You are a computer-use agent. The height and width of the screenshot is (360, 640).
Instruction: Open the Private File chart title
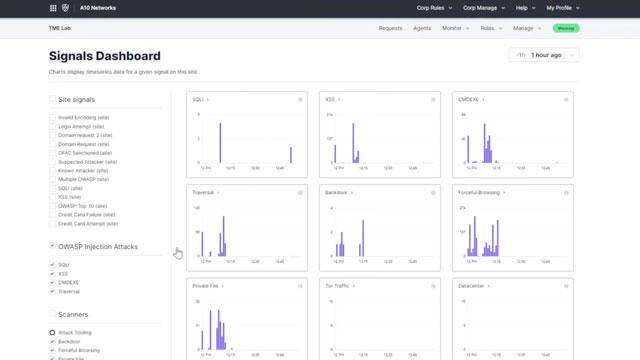[x=208, y=286]
